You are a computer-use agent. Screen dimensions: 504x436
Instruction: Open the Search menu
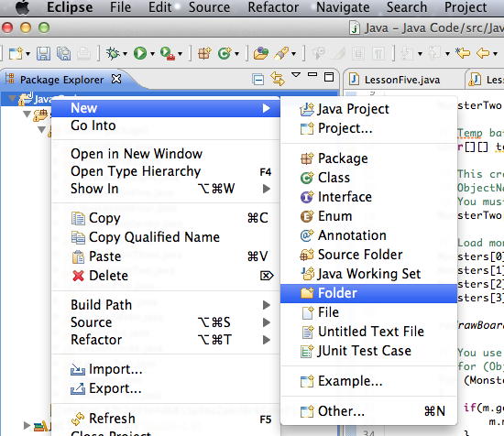[x=407, y=7]
